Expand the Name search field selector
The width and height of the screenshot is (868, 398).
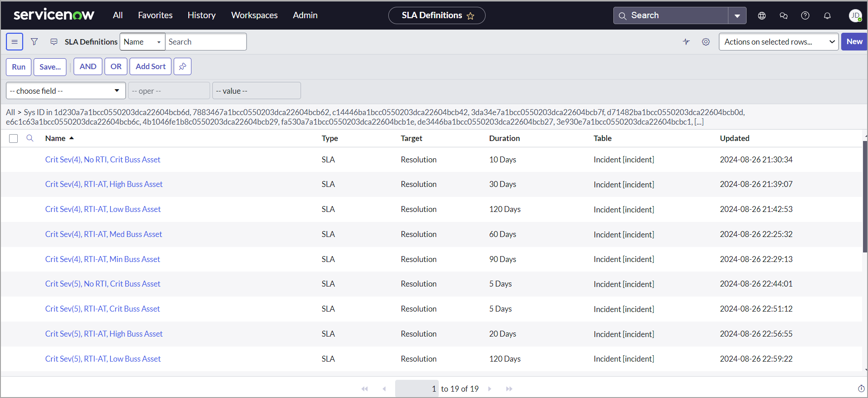[142, 42]
